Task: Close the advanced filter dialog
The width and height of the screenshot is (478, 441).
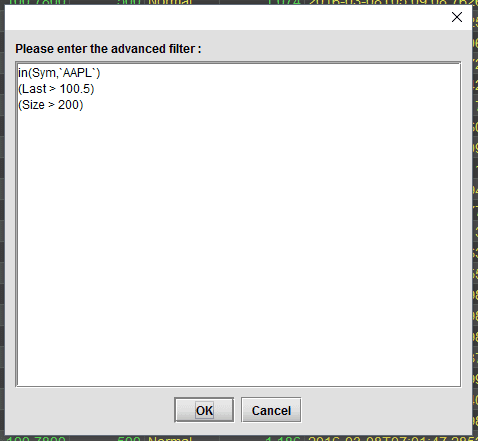Action: pos(457,17)
